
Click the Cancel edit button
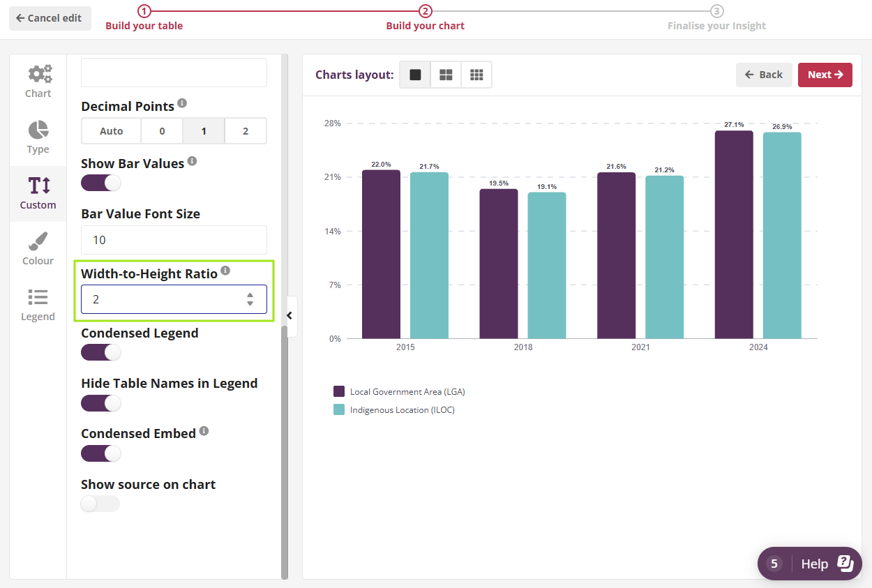(50, 18)
